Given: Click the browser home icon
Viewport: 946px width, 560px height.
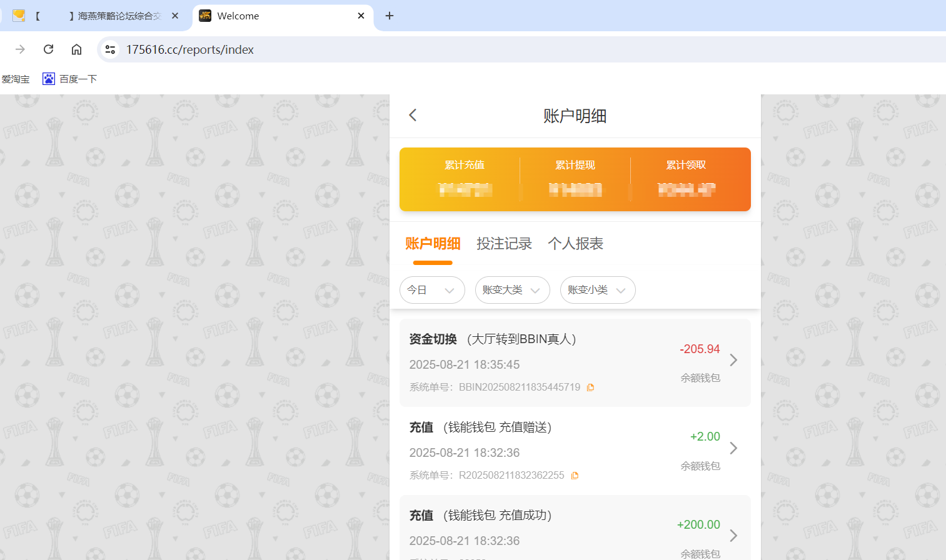Looking at the screenshot, I should 76,49.
